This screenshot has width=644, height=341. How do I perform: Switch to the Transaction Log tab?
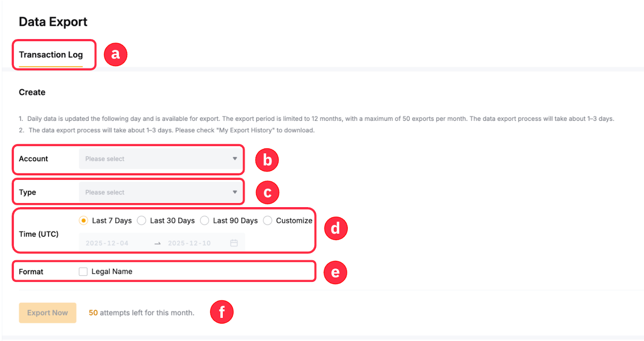[51, 55]
